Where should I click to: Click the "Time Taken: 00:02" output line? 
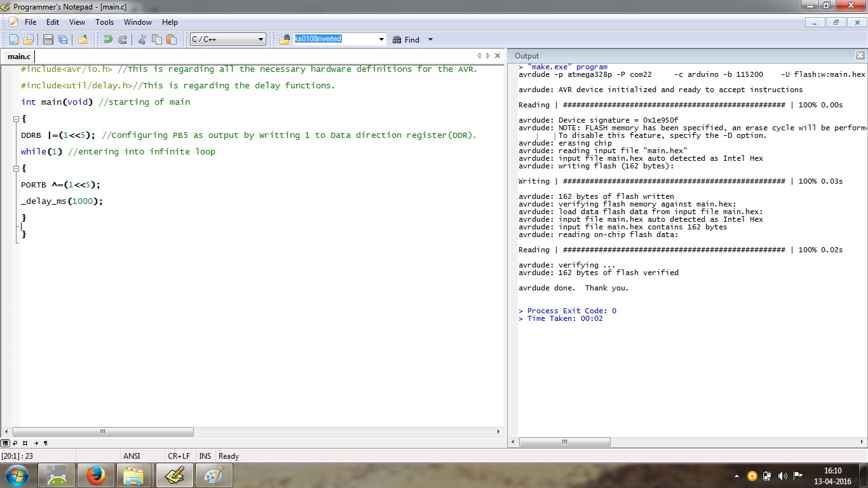pyautogui.click(x=561, y=318)
